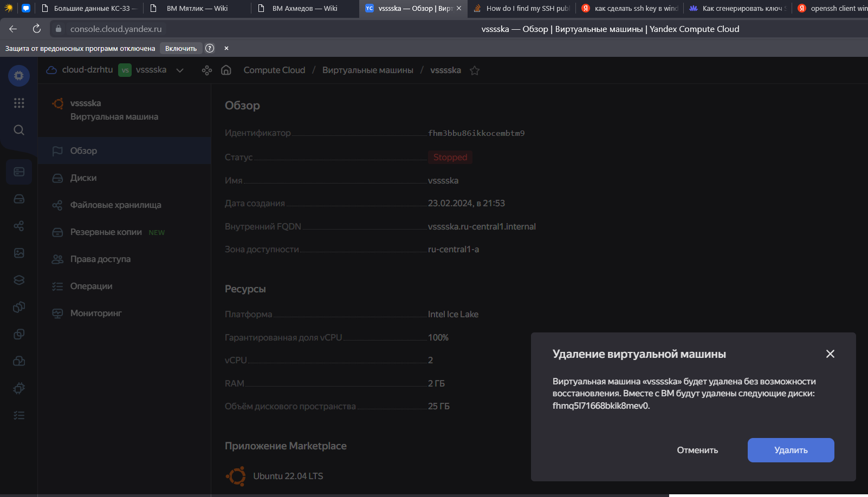Open Мониторинг menu item
The height and width of the screenshot is (497, 868).
[x=125, y=313]
